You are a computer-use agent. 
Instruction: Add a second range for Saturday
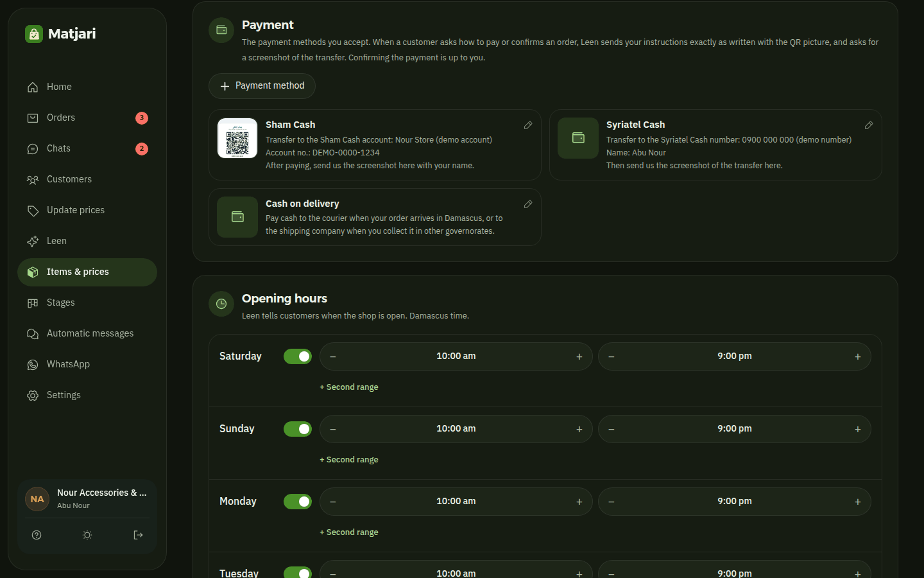click(x=349, y=387)
